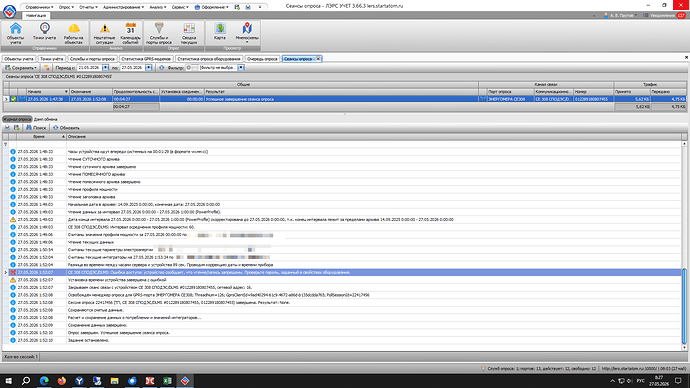Sort by the Начало column header
Viewport: 690px width, 388px height.
point(47,92)
